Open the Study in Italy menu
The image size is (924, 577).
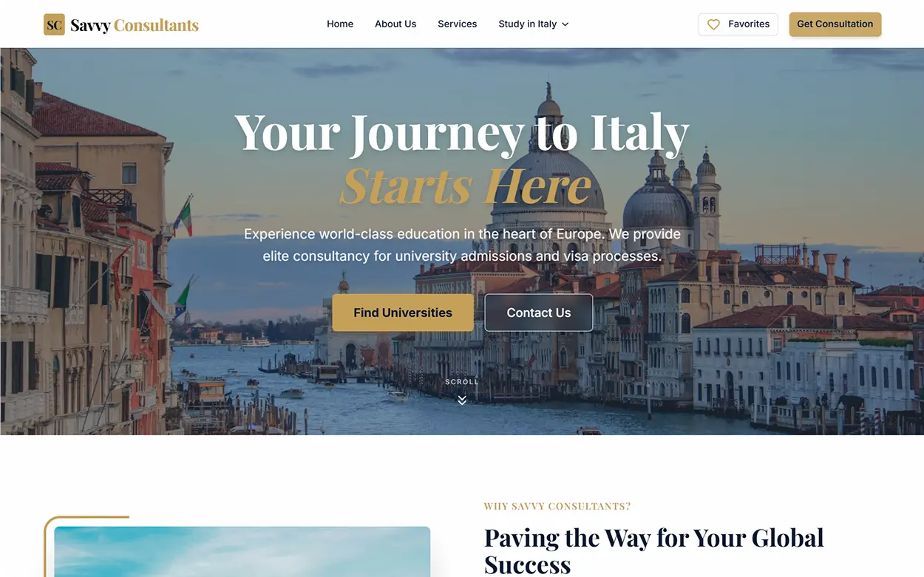pyautogui.click(x=534, y=24)
